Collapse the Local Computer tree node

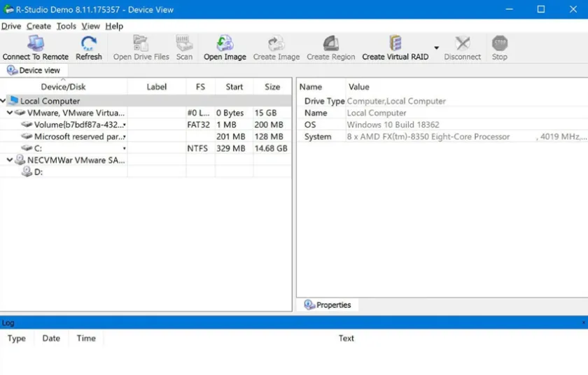3,101
